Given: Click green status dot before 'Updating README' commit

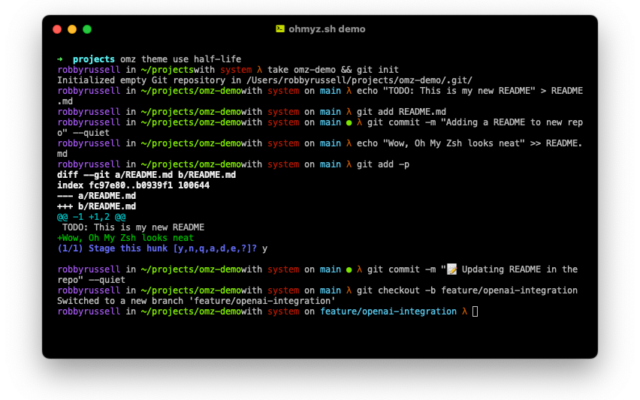Looking at the screenshot, I should click(x=349, y=270).
